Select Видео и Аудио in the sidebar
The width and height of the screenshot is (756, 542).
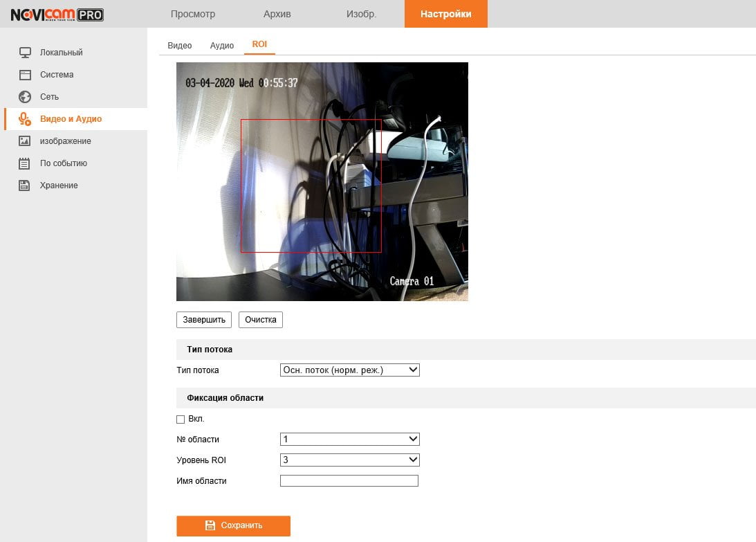(75, 119)
